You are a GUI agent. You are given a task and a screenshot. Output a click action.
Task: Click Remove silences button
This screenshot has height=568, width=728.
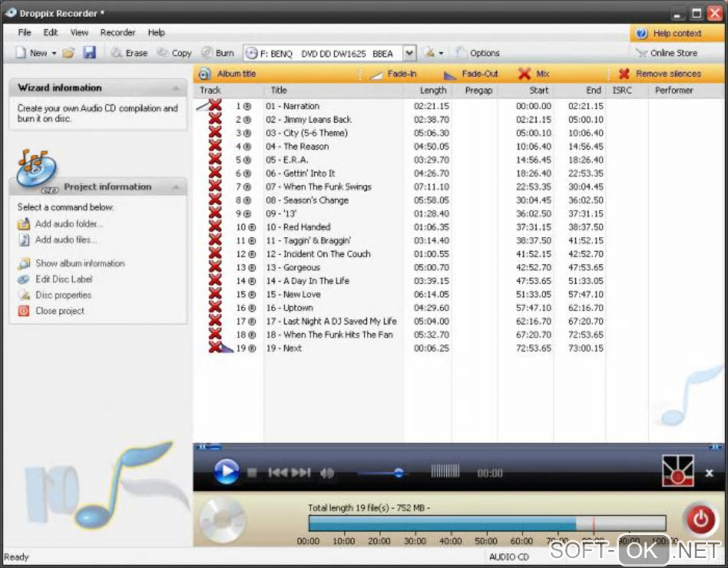pyautogui.click(x=659, y=73)
